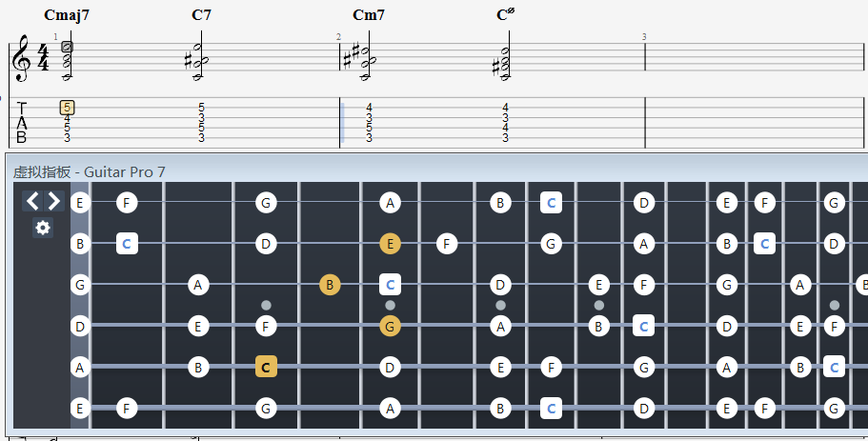The height and width of the screenshot is (441, 868).
Task: Click the highlighted E on the B string
Action: 389,244
